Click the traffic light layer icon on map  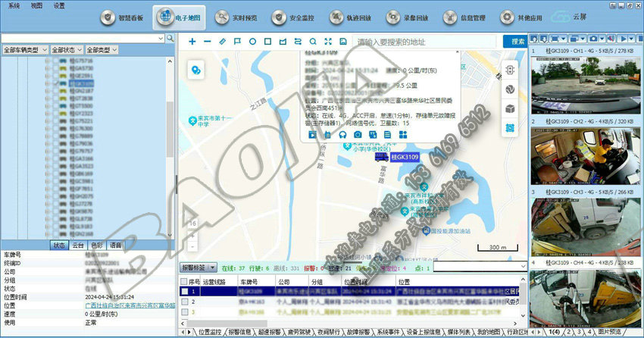[x=510, y=70]
